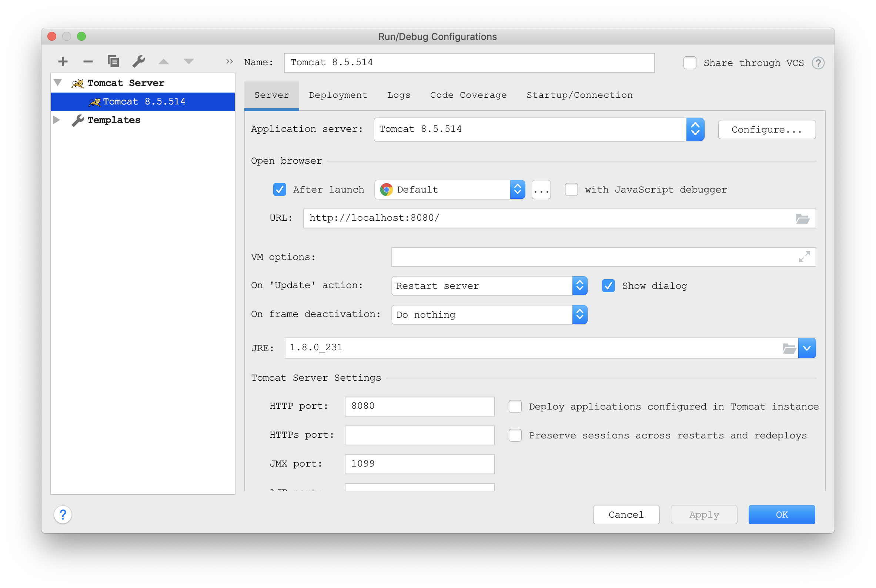
Task: Click the minus icon to remove configuration
Action: tap(88, 61)
